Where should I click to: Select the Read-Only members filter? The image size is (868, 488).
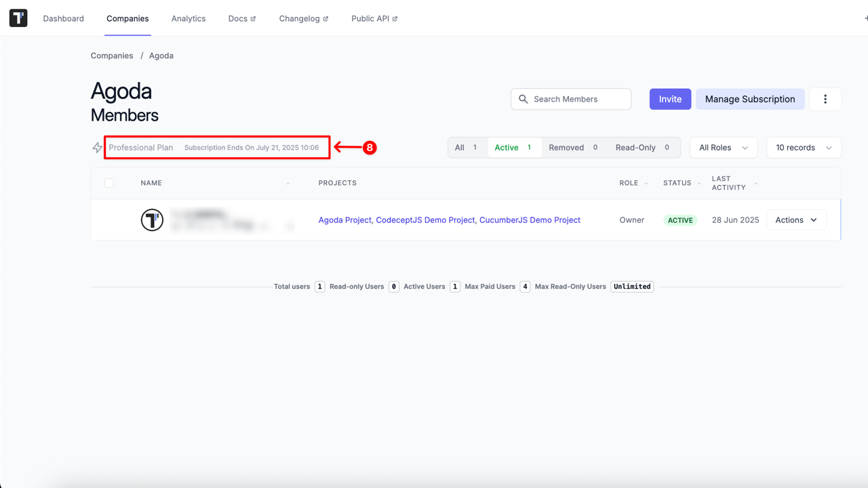(642, 148)
